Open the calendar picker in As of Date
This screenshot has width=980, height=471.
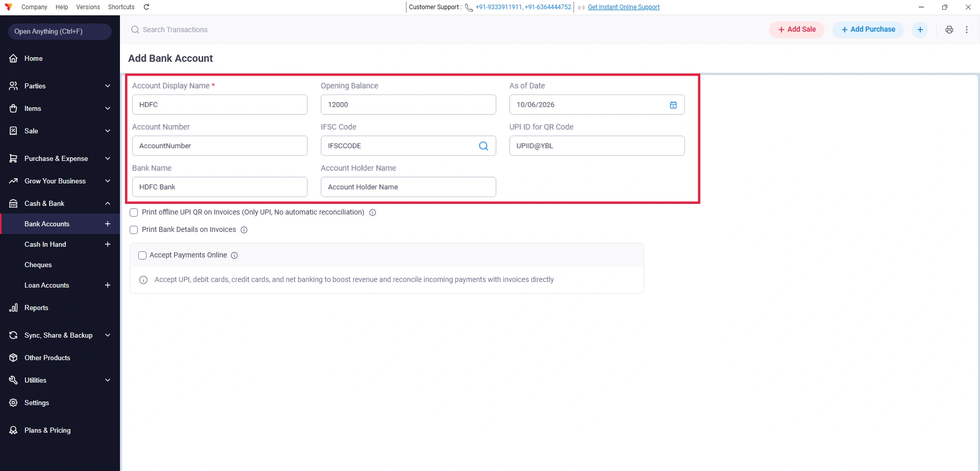[x=673, y=105]
